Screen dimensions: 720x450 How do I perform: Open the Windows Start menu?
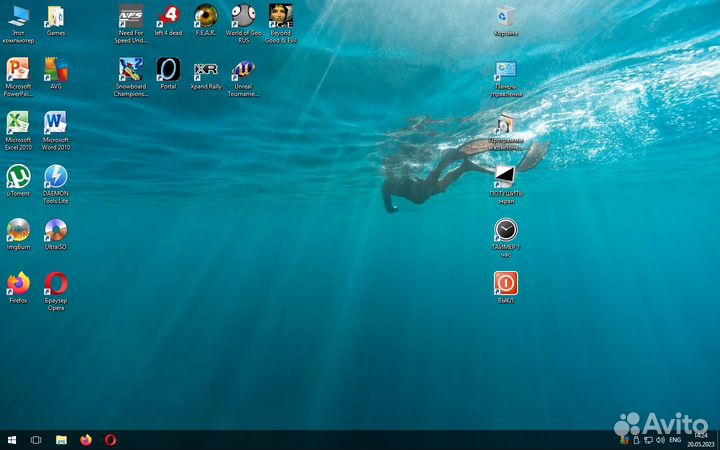coord(12,440)
